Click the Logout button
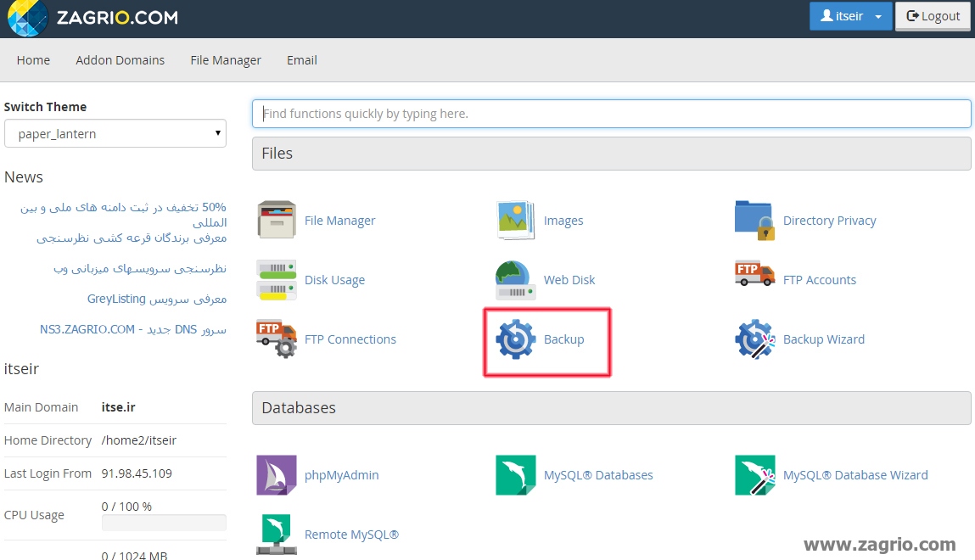The image size is (975, 560). (x=933, y=16)
